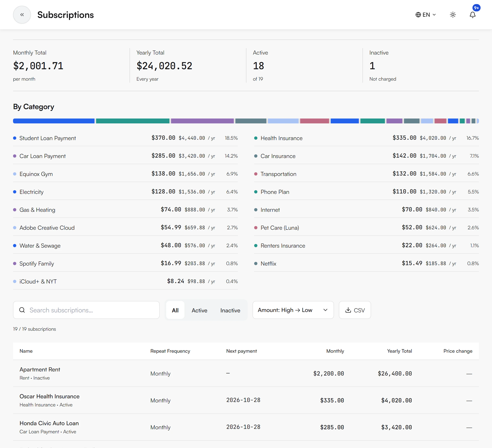This screenshot has width=492, height=448.
Task: Open the Oscar Health Insurance row
Action: click(246, 400)
